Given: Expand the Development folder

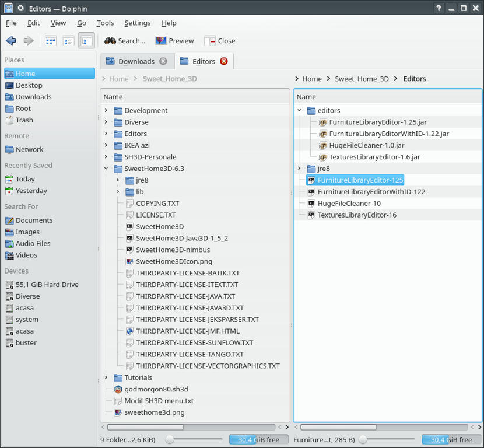Looking at the screenshot, I should (106, 110).
